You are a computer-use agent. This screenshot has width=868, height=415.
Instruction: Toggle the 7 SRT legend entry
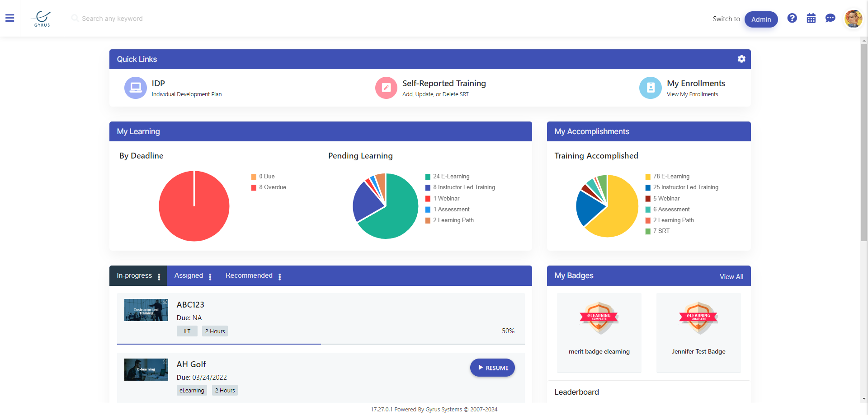(x=660, y=231)
